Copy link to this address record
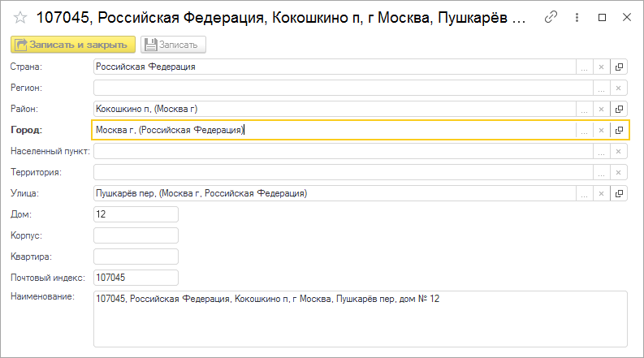The image size is (644, 358). click(x=551, y=17)
